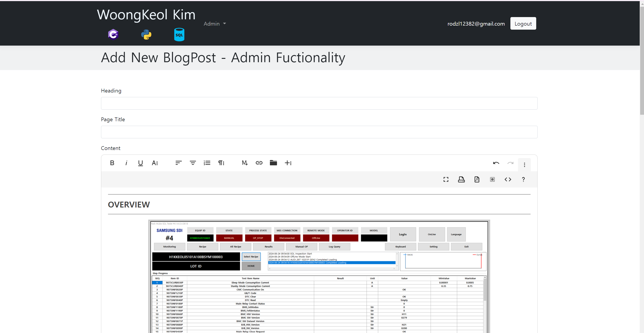Image resolution: width=644 pixels, height=333 pixels.
Task: Align text center in editor
Action: (192, 163)
